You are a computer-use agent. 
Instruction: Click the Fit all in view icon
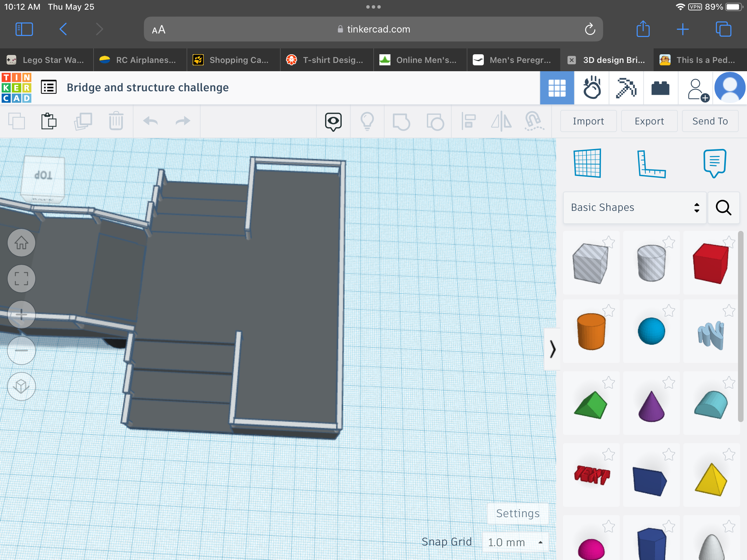point(21,279)
